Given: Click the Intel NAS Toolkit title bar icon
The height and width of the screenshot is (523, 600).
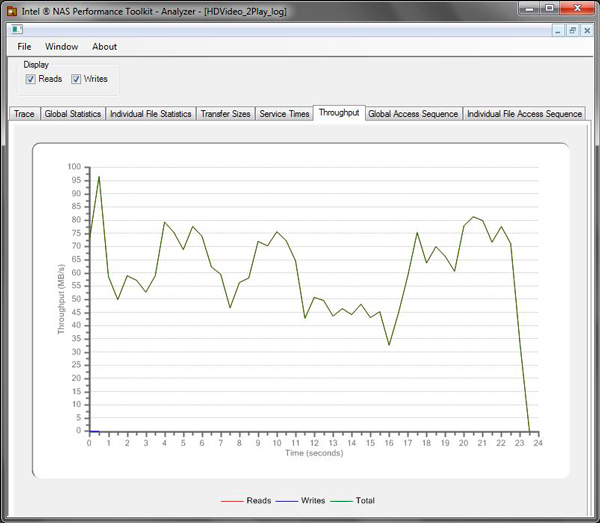Looking at the screenshot, I should tap(12, 11).
